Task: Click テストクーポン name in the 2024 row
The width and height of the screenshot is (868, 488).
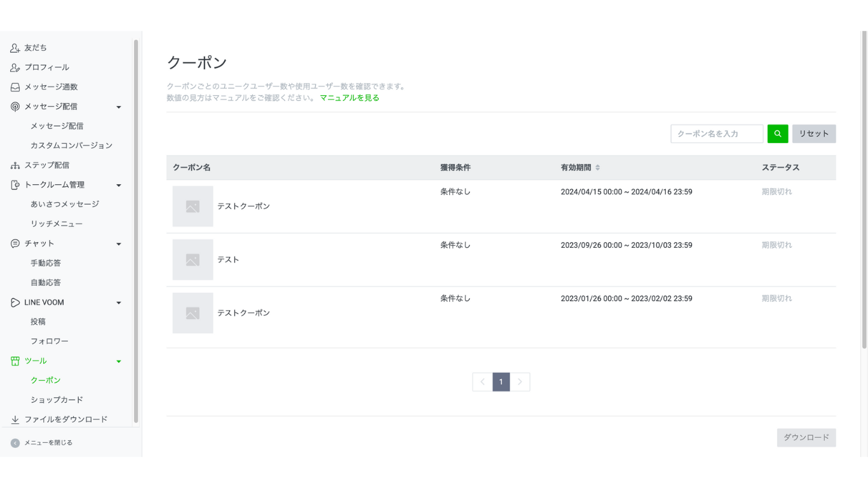Action: 243,207
